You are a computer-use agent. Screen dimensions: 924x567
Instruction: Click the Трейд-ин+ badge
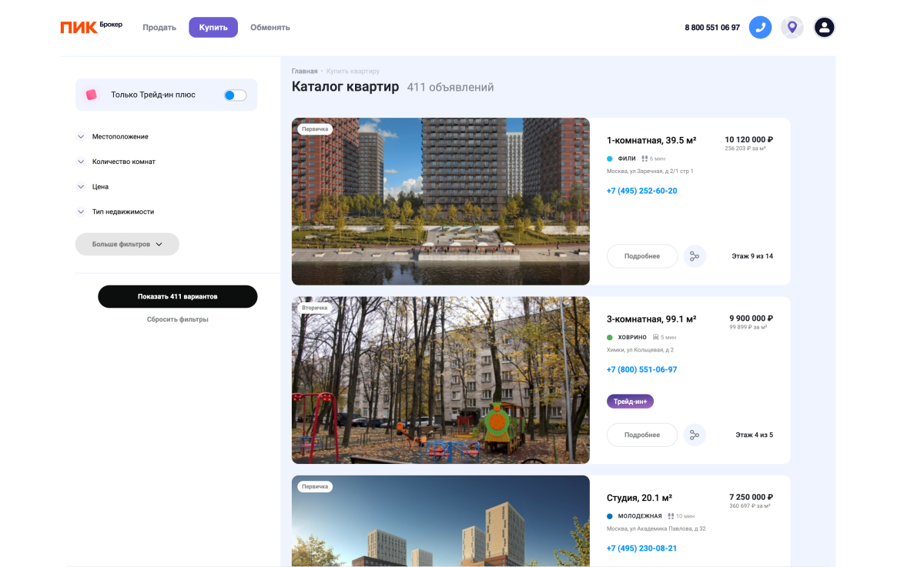(x=630, y=402)
